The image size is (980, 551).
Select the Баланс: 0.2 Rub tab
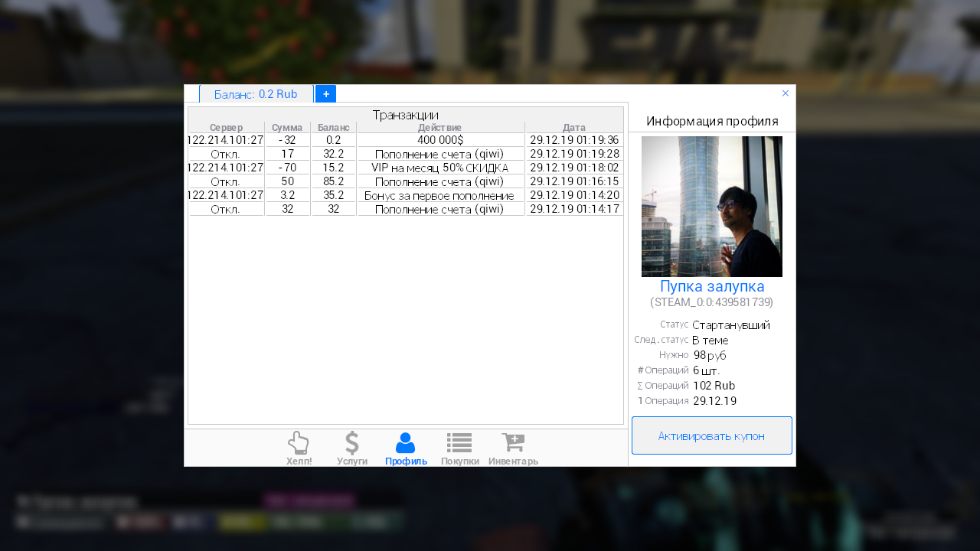256,94
